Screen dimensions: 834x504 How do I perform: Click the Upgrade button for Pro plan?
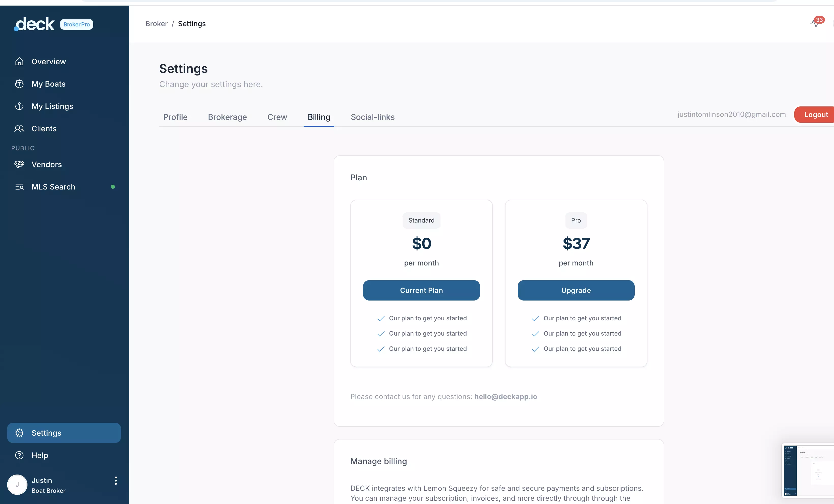576,290
